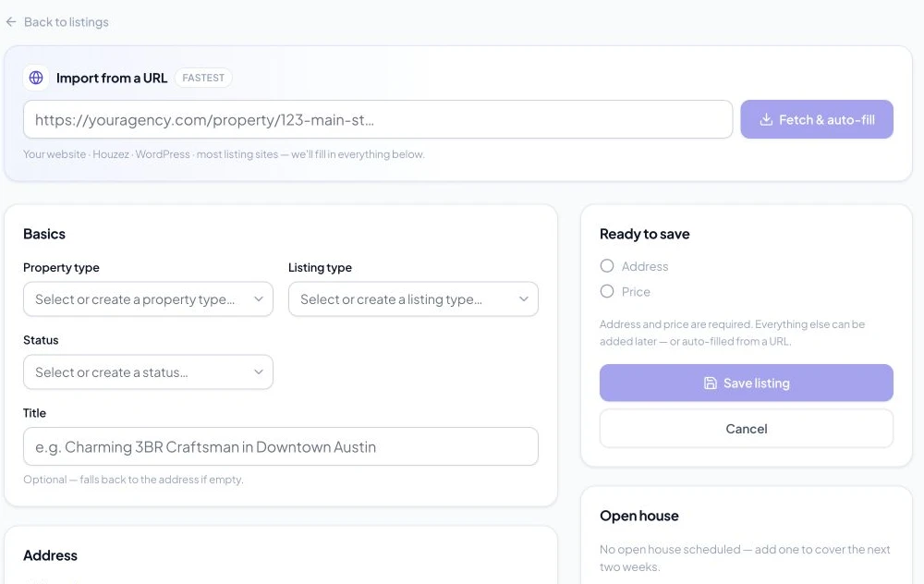Click the 'No open house scheduled' text
Image resolution: width=924 pixels, height=584 pixels.
tap(745, 558)
